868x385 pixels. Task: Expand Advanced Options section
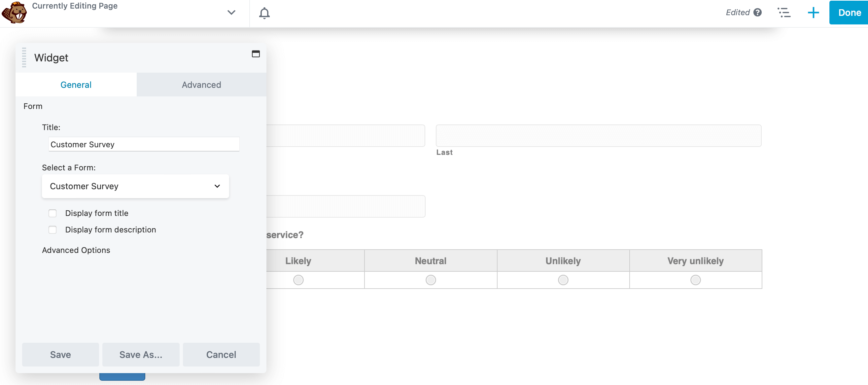[76, 250]
